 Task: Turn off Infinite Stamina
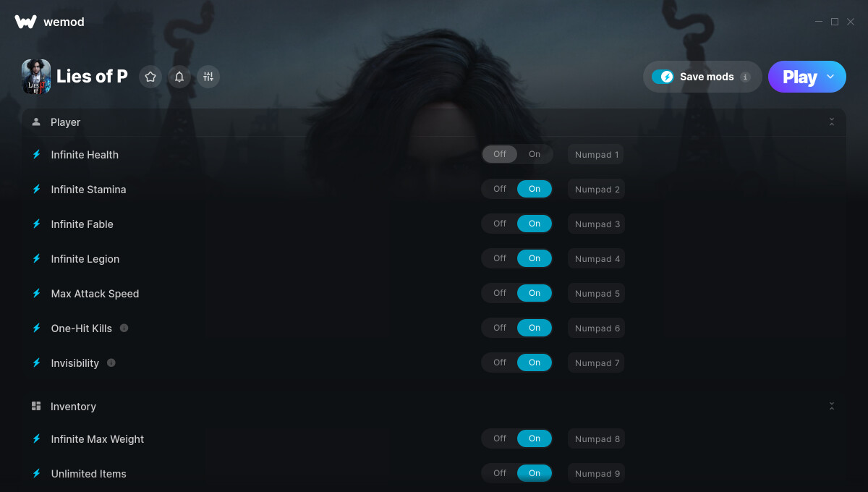(500, 189)
